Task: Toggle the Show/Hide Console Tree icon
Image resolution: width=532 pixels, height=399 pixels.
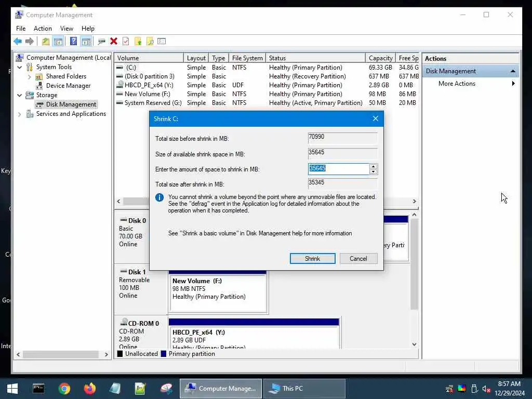Action: click(x=58, y=42)
